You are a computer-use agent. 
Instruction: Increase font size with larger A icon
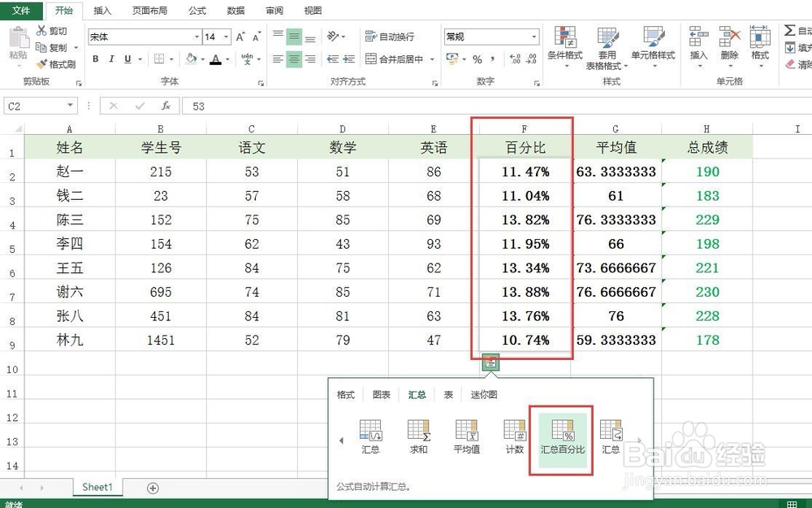[x=240, y=37]
